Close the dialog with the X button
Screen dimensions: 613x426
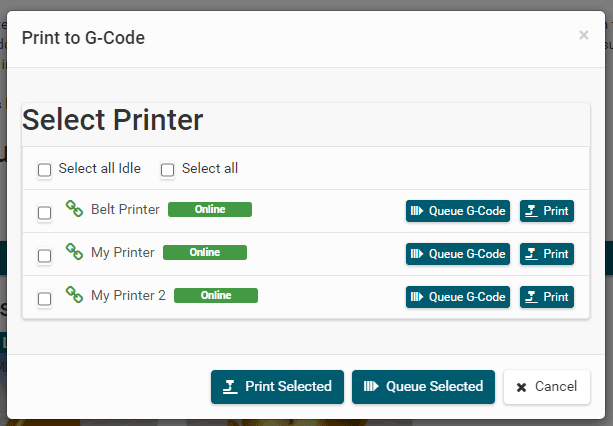click(x=584, y=35)
